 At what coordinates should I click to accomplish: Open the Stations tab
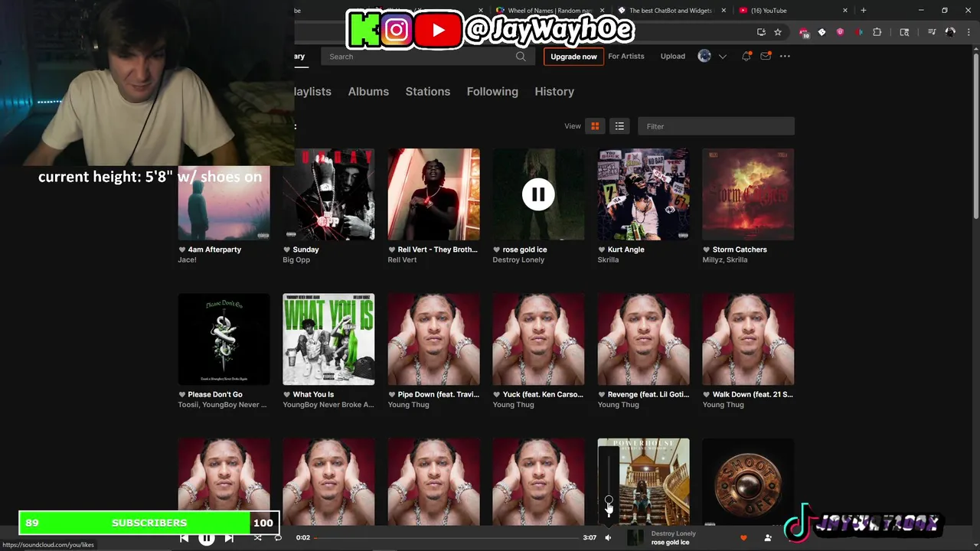[428, 91]
